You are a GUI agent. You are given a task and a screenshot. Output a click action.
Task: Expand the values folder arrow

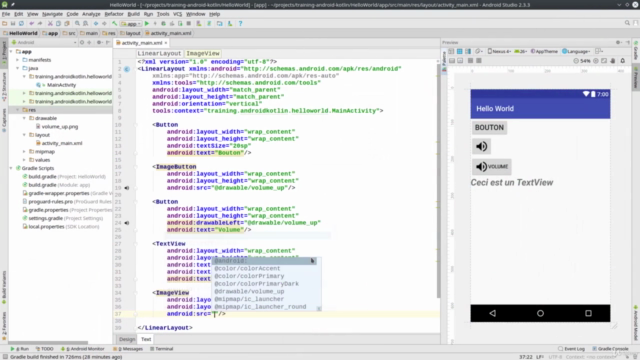click(24, 160)
